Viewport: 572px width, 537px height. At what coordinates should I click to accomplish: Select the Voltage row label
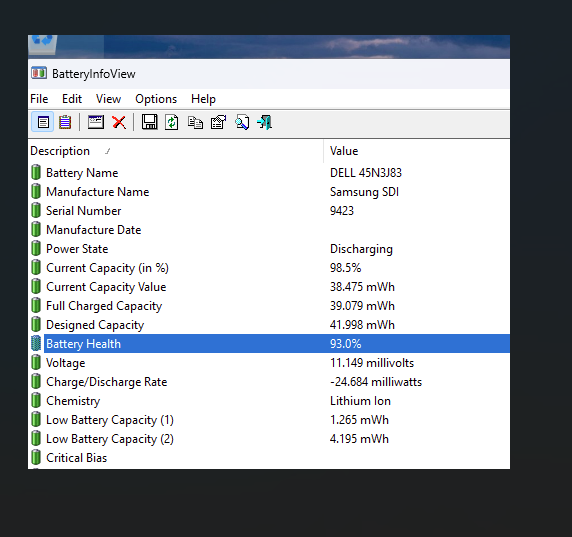(66, 363)
